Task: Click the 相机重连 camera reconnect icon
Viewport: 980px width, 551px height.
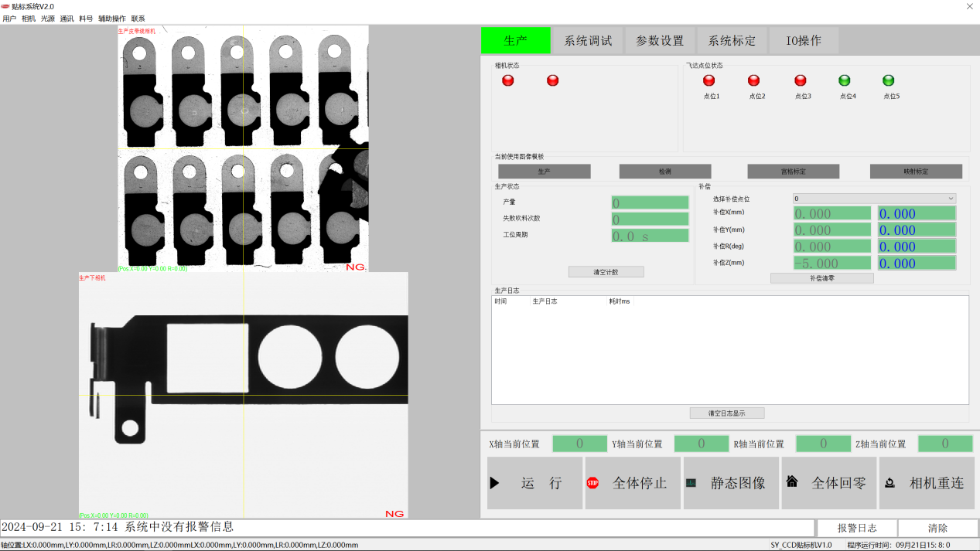Action: 890,483
